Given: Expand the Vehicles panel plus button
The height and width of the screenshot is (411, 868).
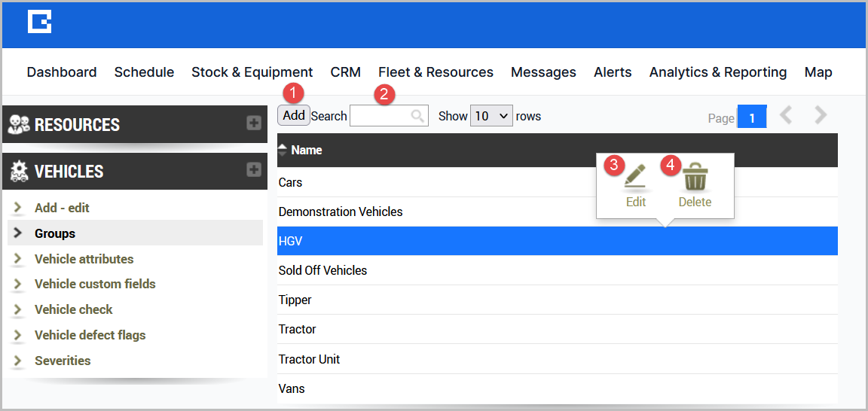Looking at the screenshot, I should [x=253, y=170].
